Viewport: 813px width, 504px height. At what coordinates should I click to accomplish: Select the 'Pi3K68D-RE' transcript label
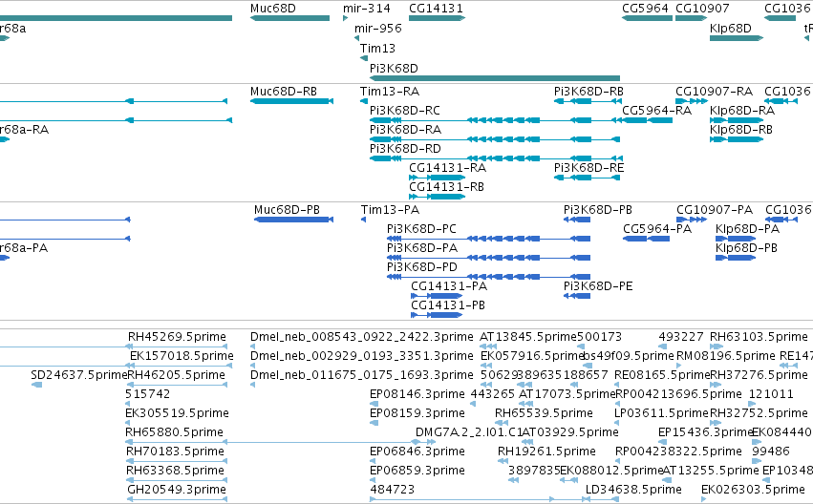click(x=589, y=168)
